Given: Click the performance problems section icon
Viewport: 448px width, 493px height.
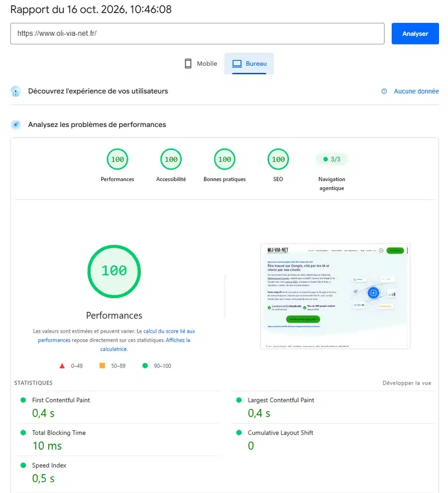Looking at the screenshot, I should (x=16, y=124).
